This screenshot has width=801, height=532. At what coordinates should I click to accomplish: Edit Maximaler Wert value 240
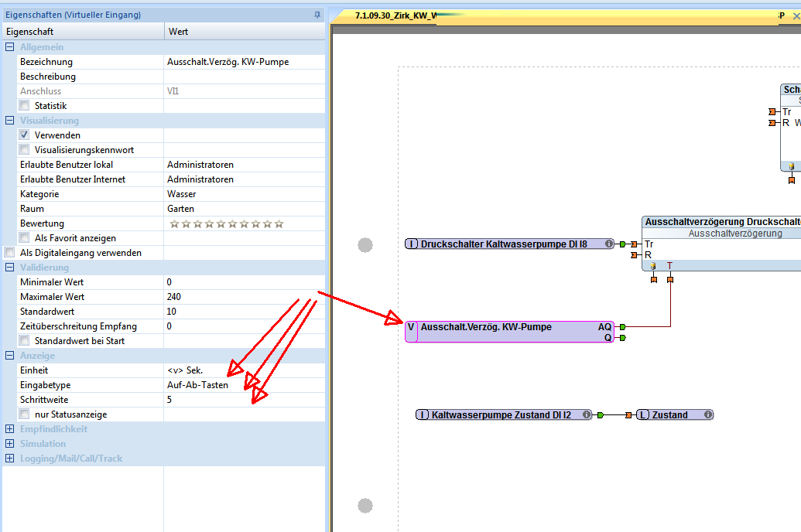[x=245, y=297]
